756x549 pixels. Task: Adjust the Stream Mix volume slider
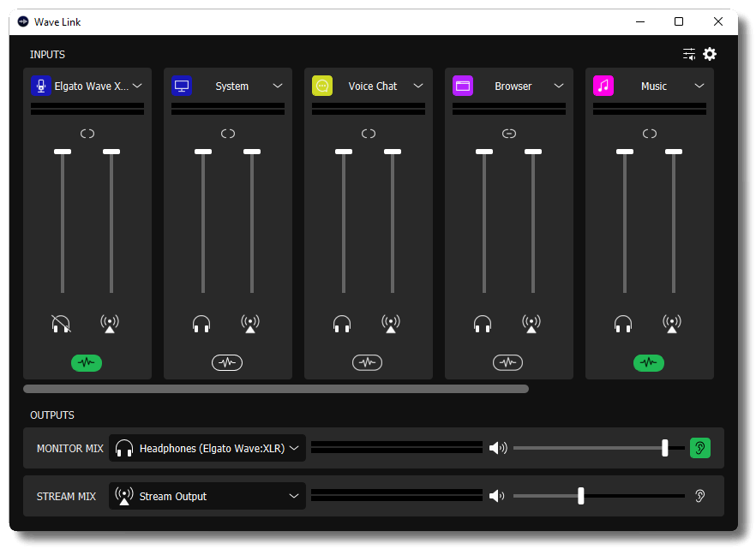[599, 496]
